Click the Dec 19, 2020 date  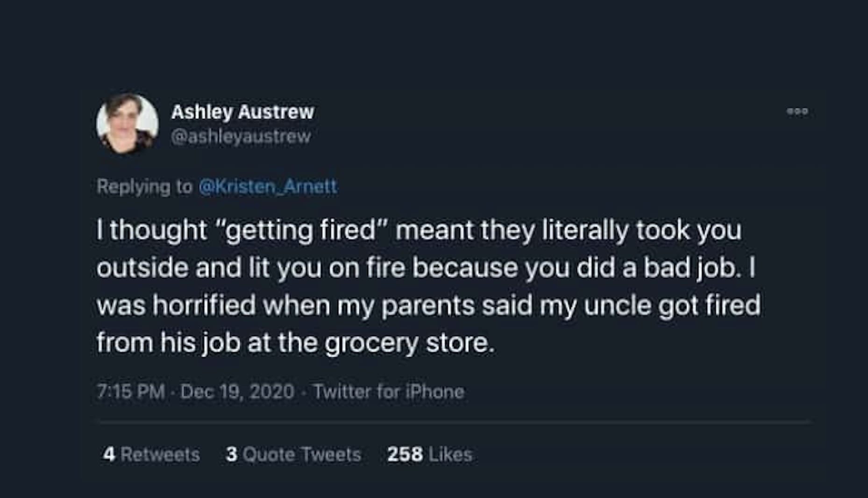pyautogui.click(x=237, y=391)
